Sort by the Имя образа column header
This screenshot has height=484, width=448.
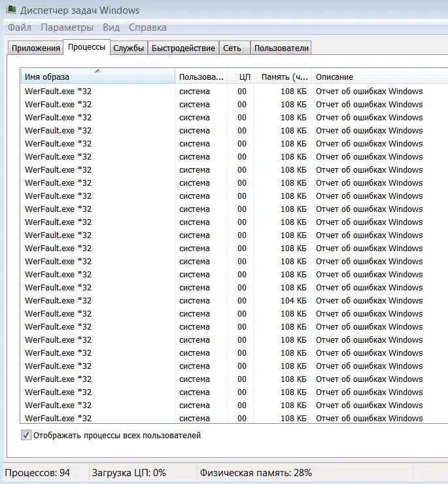coord(98,77)
